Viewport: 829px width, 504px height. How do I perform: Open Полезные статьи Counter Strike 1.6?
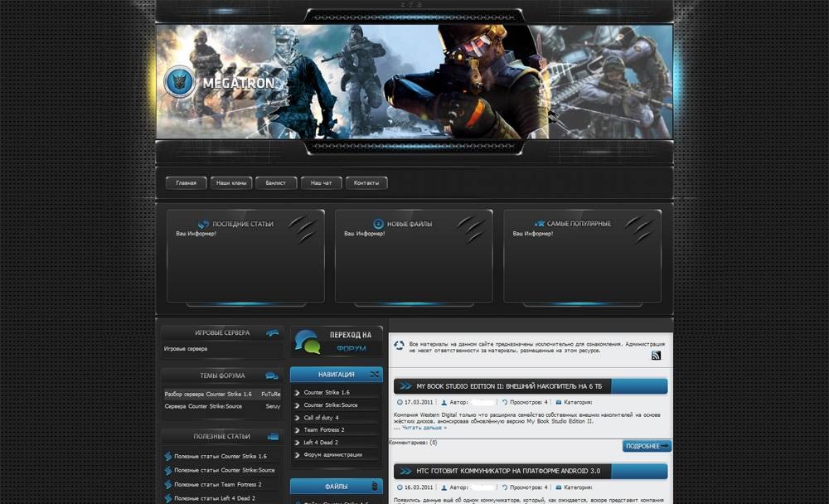pyautogui.click(x=221, y=456)
